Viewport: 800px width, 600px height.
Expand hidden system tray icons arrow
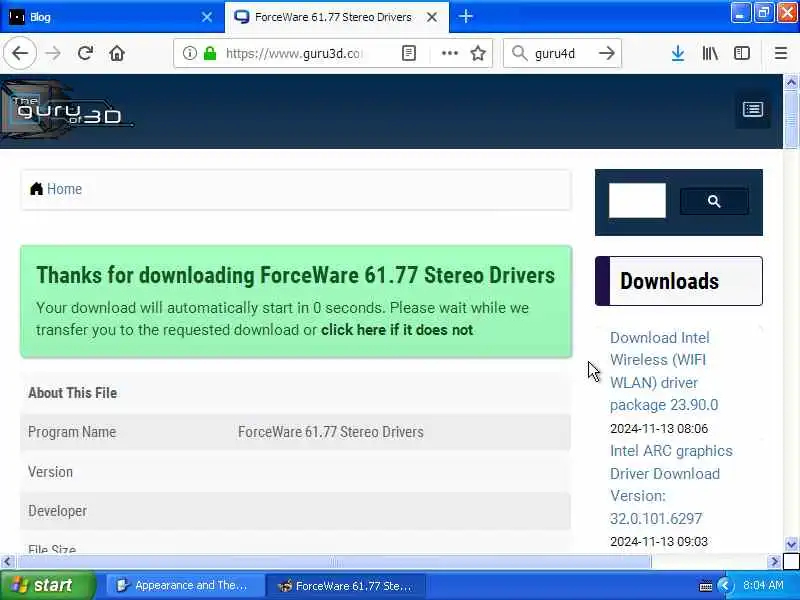(x=724, y=585)
